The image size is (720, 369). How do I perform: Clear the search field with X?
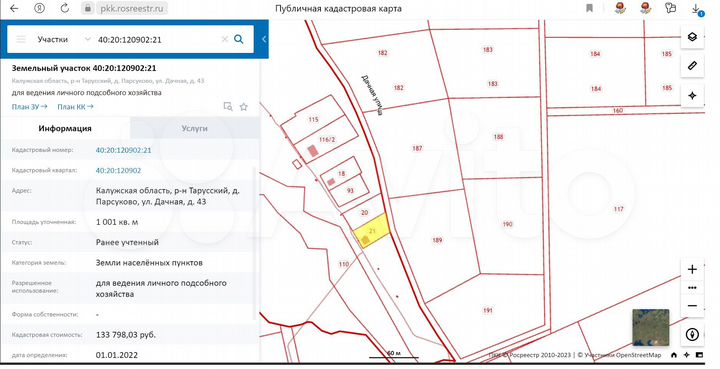pyautogui.click(x=225, y=39)
